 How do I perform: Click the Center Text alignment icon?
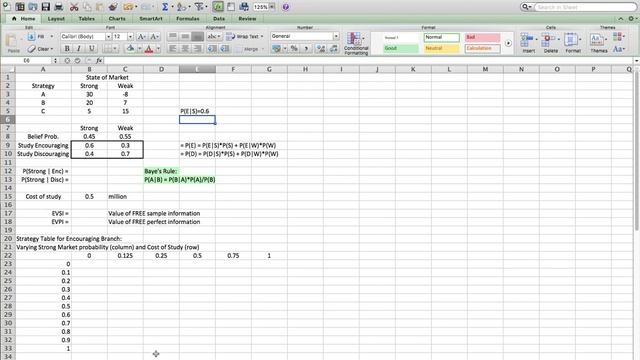click(x=185, y=49)
